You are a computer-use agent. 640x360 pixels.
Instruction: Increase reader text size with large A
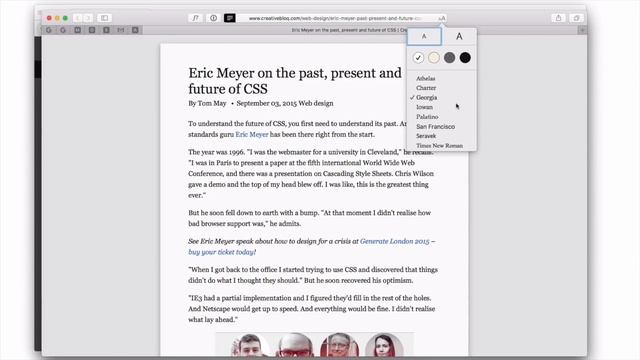point(459,36)
